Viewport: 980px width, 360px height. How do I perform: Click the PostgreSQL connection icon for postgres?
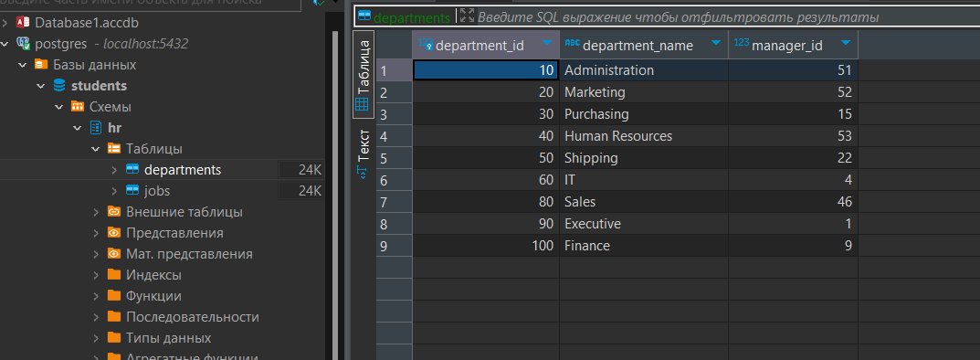coord(24,44)
